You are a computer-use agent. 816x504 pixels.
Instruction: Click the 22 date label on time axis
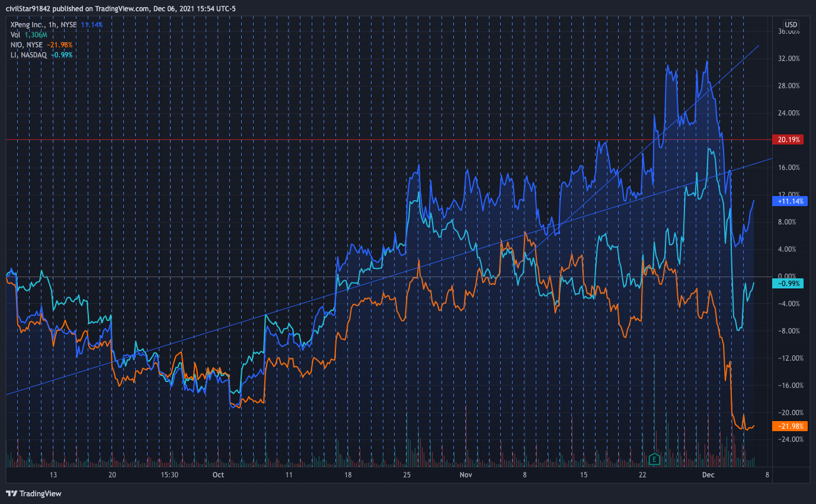(x=642, y=475)
